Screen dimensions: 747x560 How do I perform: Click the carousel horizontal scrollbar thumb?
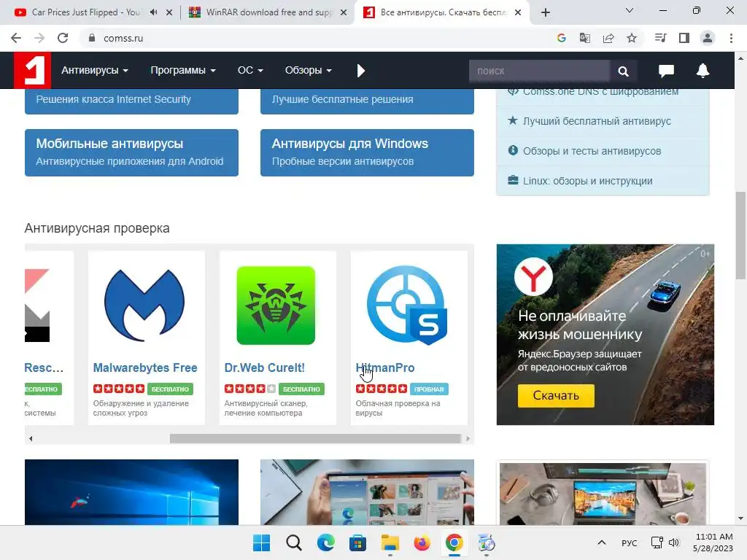[x=315, y=438]
